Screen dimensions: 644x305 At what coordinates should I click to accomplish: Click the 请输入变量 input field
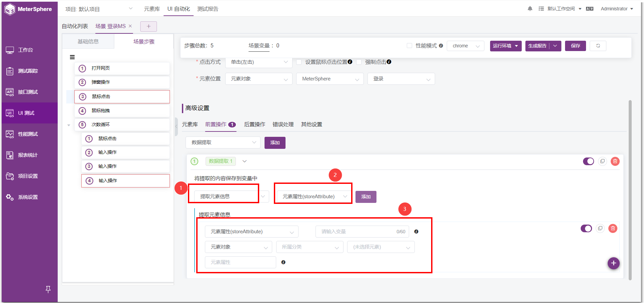click(362, 232)
